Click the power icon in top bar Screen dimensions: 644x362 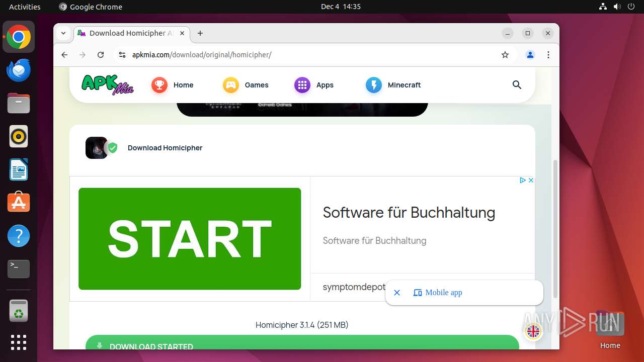pyautogui.click(x=631, y=7)
